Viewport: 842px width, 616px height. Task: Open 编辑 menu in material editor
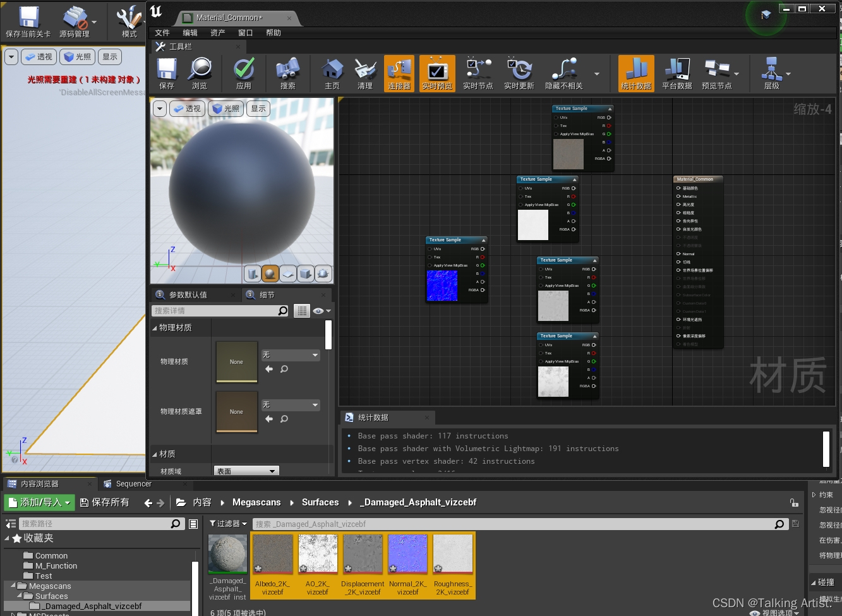pos(190,33)
